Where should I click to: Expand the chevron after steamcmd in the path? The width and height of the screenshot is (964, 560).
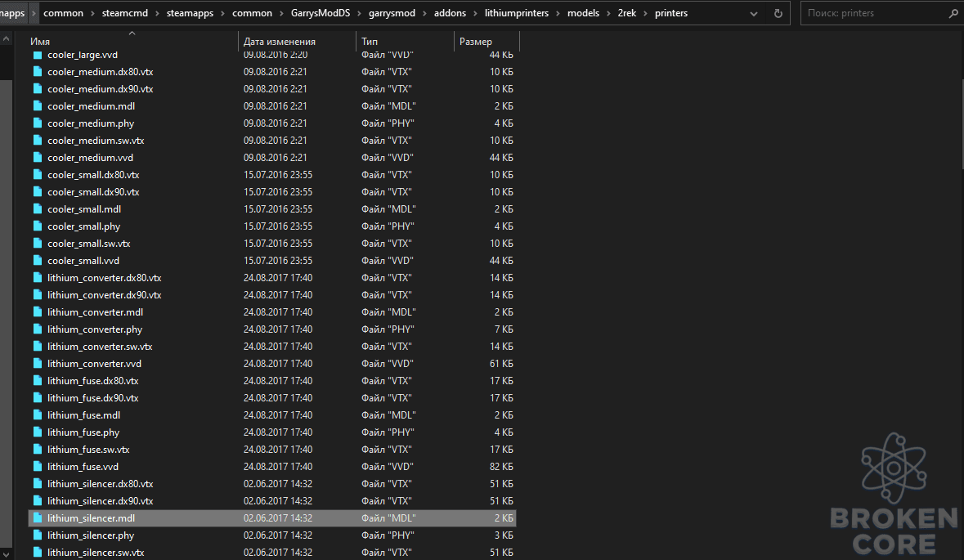pos(157,13)
